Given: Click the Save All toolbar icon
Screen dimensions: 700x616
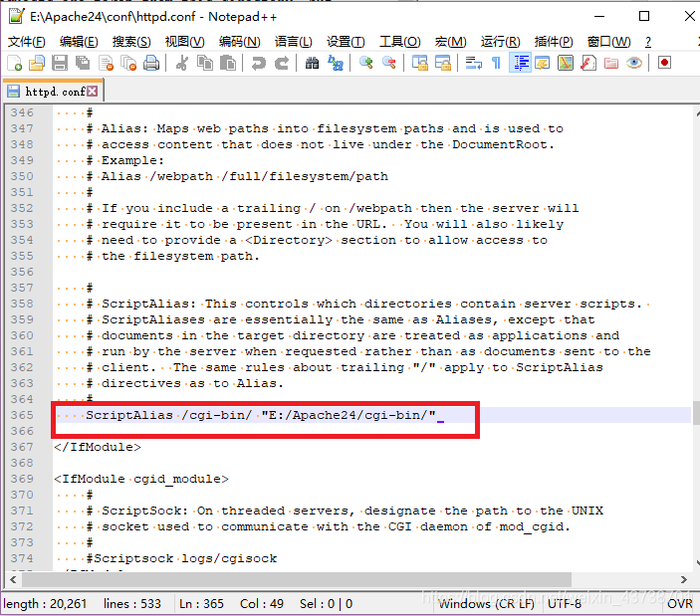Looking at the screenshot, I should [x=83, y=63].
